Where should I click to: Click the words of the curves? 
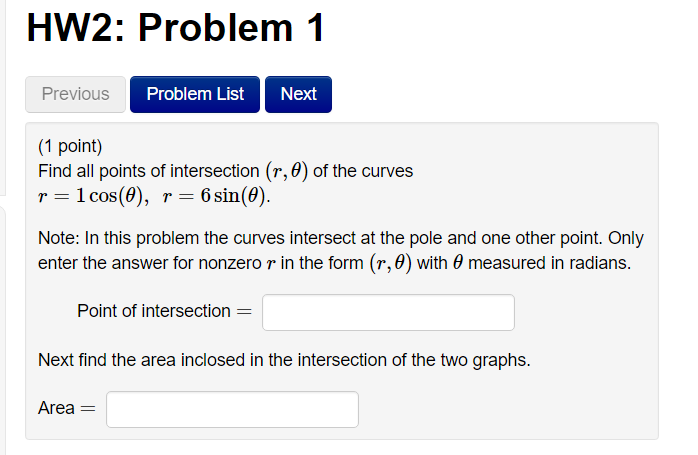[363, 171]
